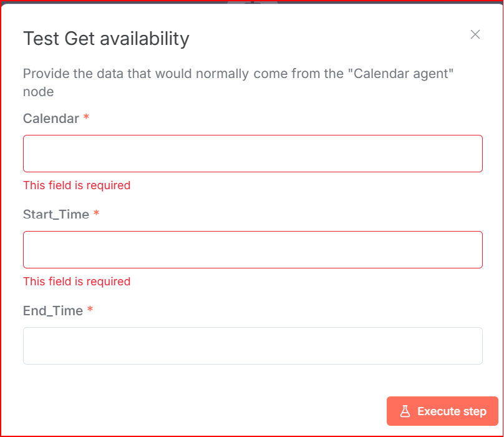Click the flask icon on Execute step

(406, 411)
